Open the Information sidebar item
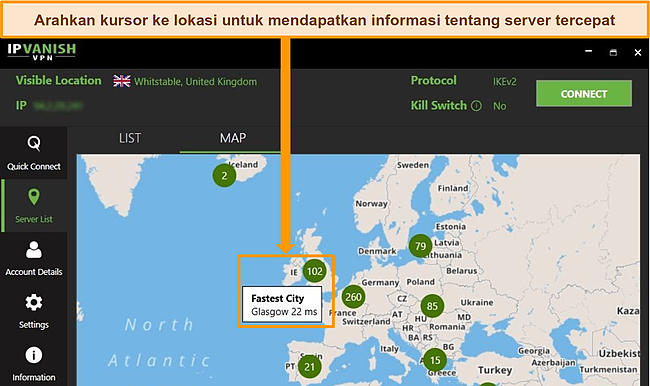 [34, 364]
